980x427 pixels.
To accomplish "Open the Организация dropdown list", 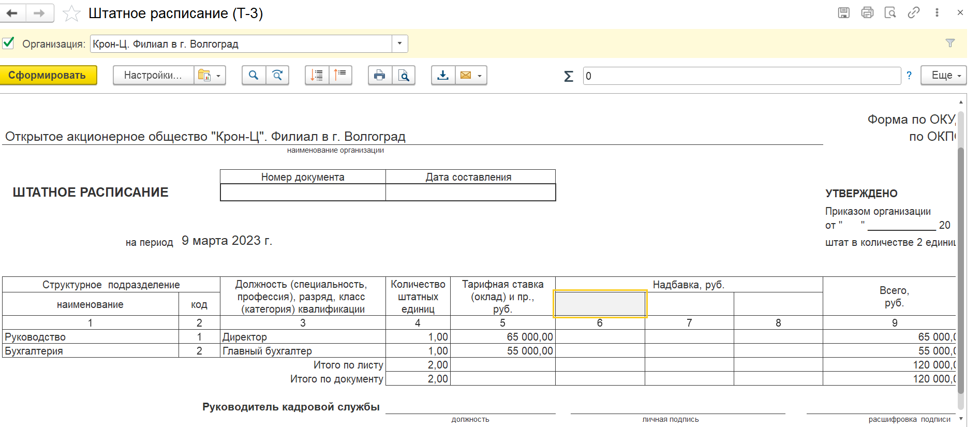I will coord(399,44).
